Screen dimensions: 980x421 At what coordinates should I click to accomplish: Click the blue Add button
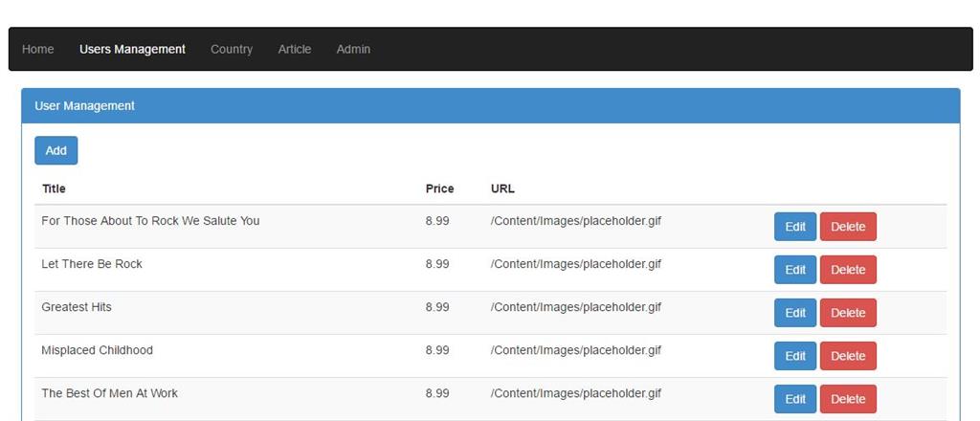(x=56, y=150)
